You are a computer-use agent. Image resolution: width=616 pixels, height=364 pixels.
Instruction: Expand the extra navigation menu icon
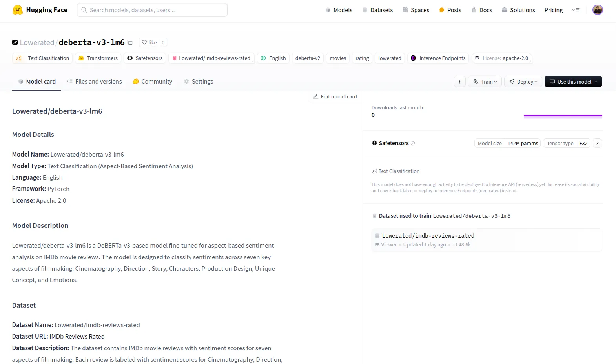(x=576, y=10)
